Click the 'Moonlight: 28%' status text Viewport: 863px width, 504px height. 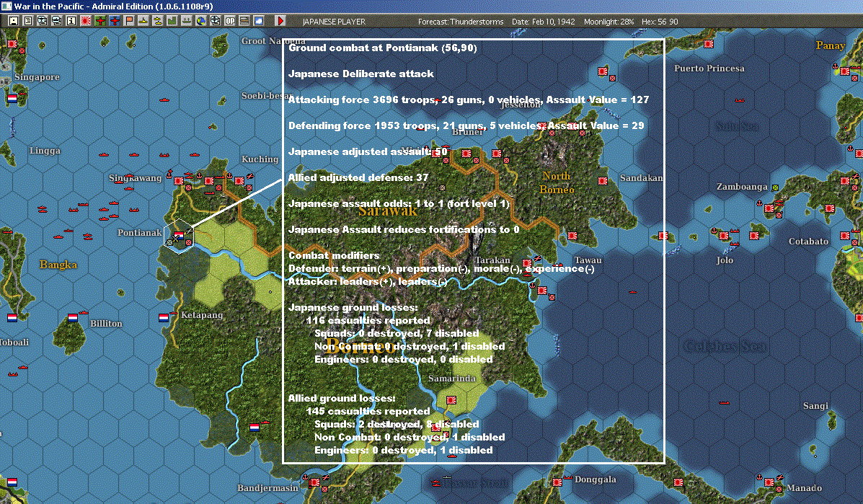pyautogui.click(x=608, y=22)
